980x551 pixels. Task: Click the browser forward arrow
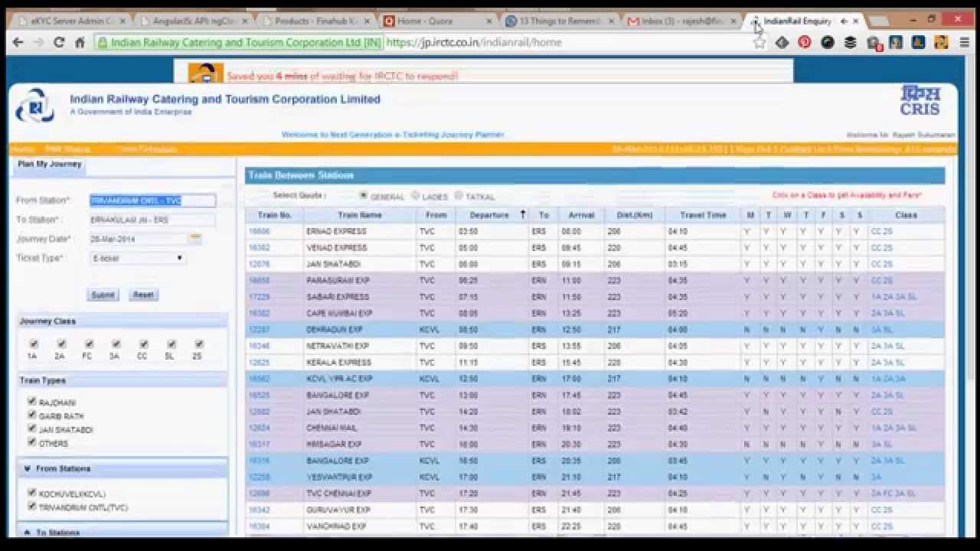tap(39, 42)
